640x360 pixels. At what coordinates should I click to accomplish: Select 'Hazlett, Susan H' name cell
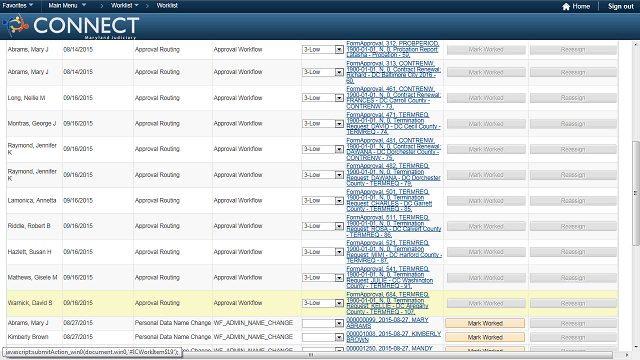pyautogui.click(x=29, y=252)
